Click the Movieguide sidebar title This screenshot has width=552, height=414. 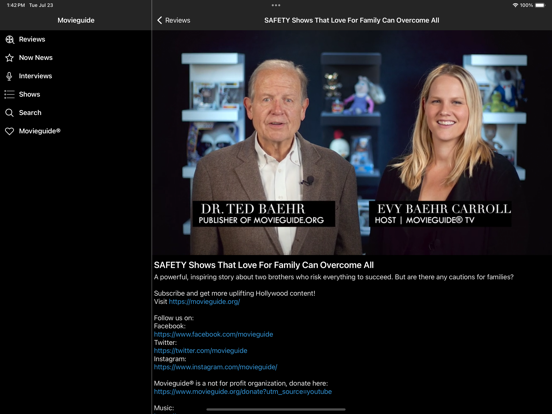click(76, 20)
